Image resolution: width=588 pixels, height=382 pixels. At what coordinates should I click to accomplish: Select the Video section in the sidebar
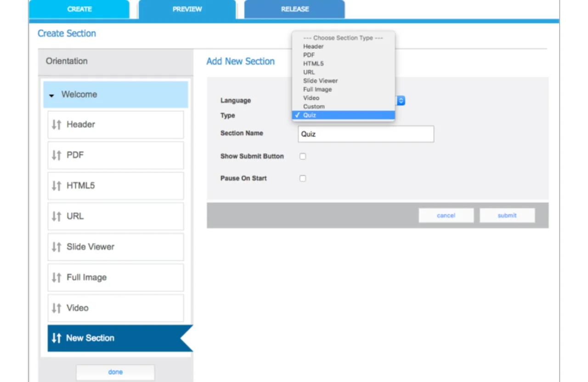(116, 308)
